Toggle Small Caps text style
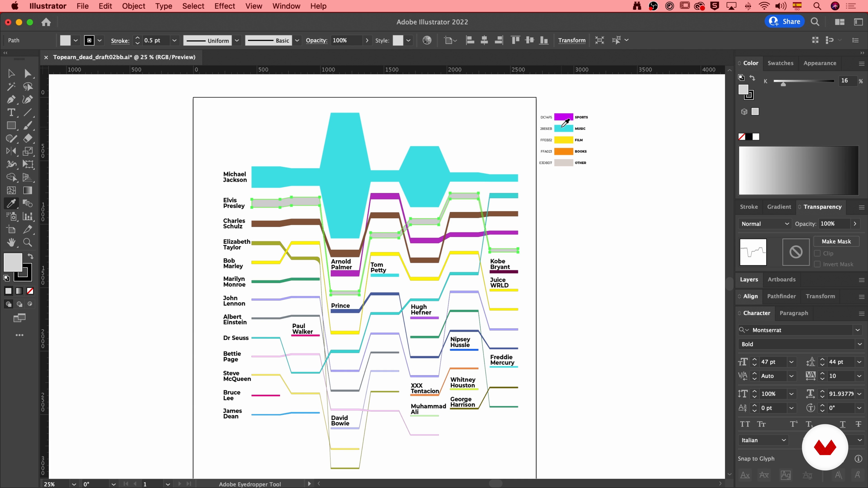Screen dimensions: 868x488 click(x=761, y=424)
